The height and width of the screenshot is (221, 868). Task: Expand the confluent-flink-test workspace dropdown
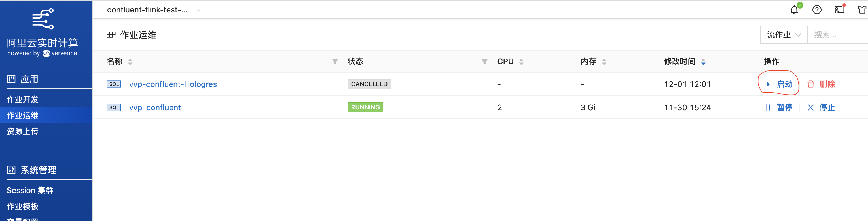[198, 10]
